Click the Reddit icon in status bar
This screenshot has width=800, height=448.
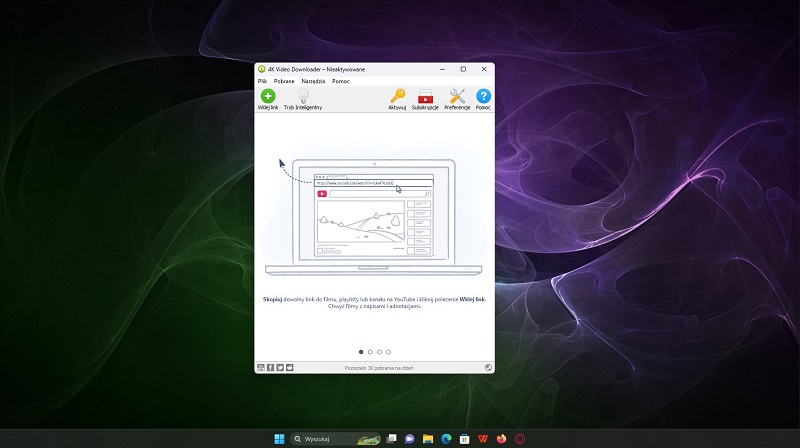tap(290, 367)
